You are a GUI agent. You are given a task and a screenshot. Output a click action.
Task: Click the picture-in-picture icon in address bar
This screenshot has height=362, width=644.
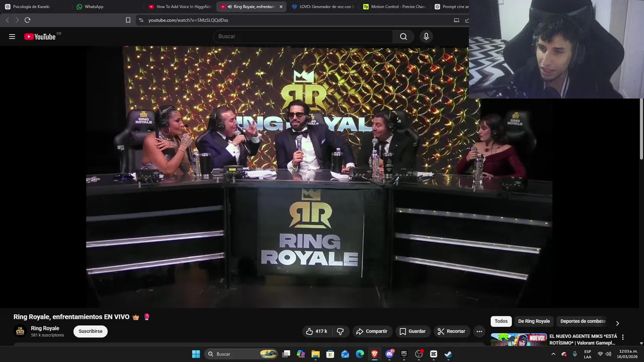(456, 20)
